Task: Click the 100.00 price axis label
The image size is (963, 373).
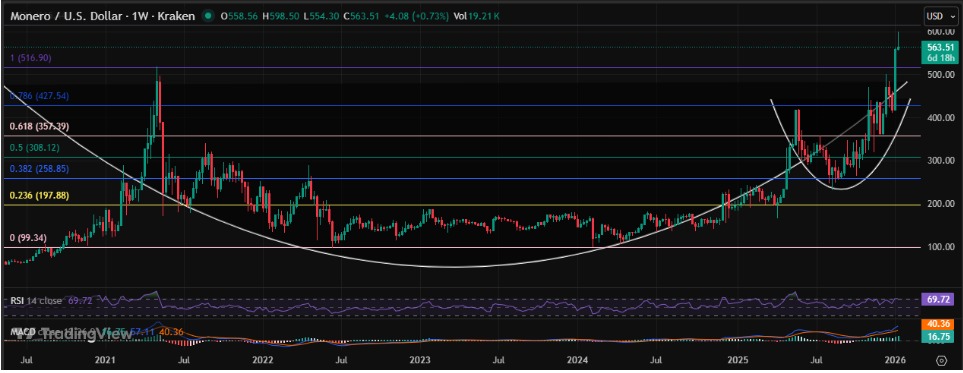Action: click(x=941, y=247)
